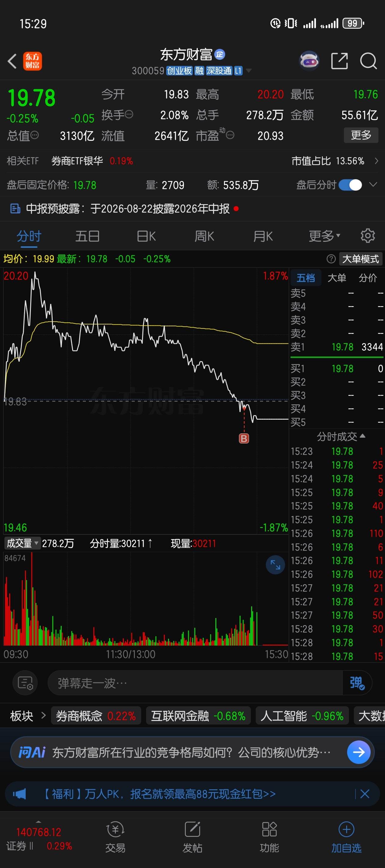Tap the question mark help icon

pyautogui.click(x=331, y=259)
